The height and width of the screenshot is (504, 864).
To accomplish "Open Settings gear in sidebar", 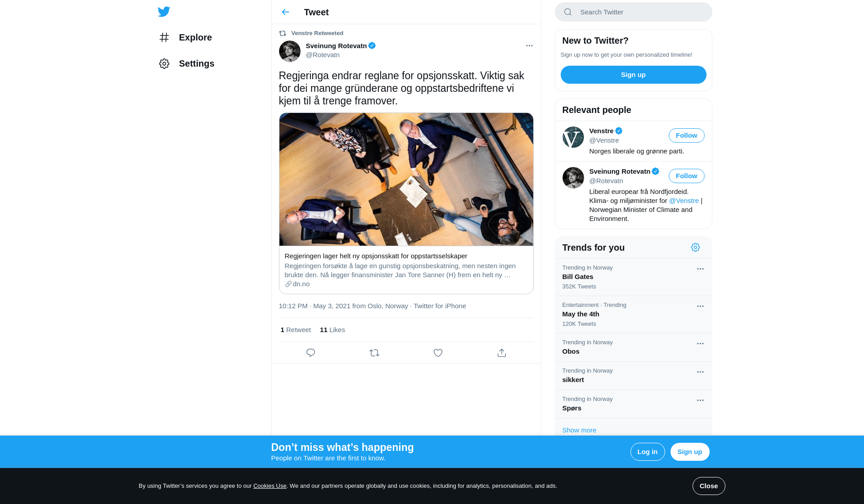I will pos(164,63).
